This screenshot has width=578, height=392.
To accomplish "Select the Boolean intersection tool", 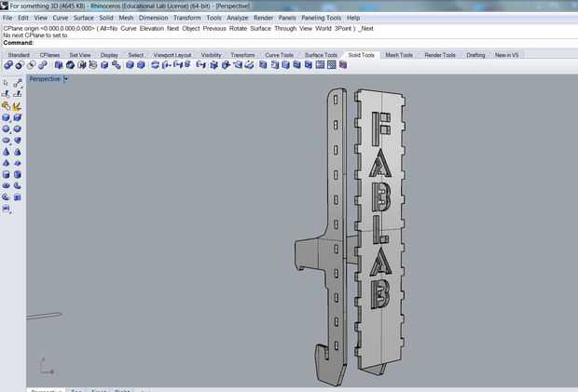I will [x=32, y=65].
